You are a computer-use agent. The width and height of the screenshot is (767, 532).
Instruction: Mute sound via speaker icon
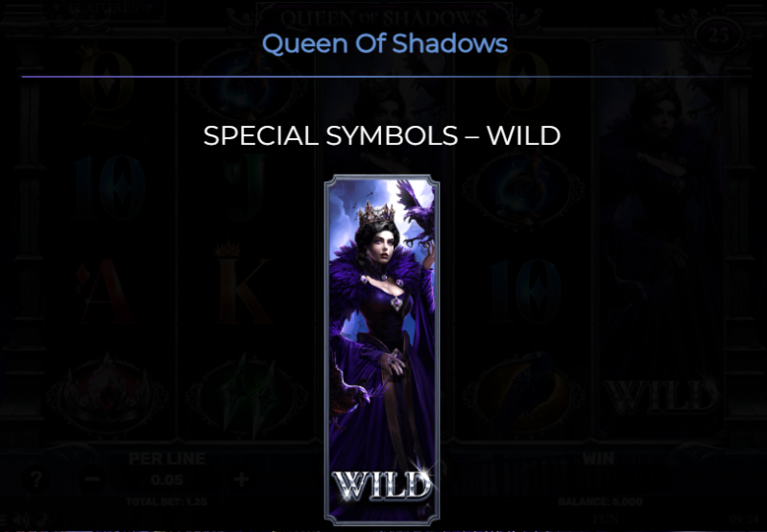[21, 520]
